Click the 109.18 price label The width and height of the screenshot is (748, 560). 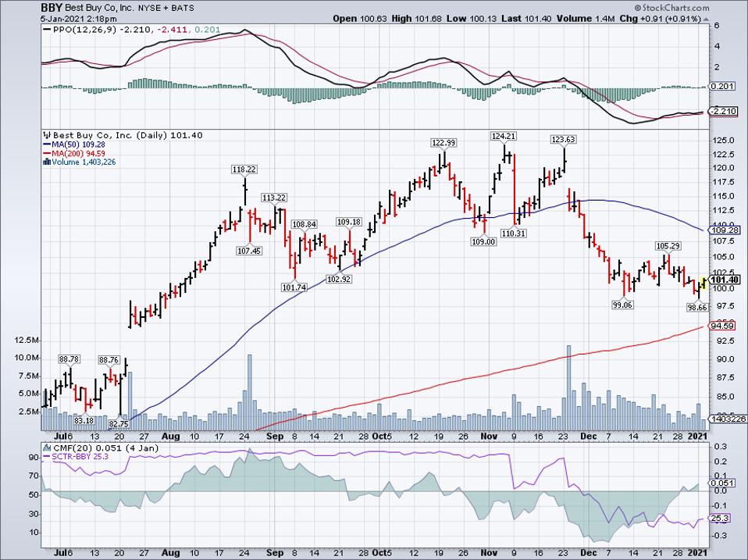[x=349, y=222]
